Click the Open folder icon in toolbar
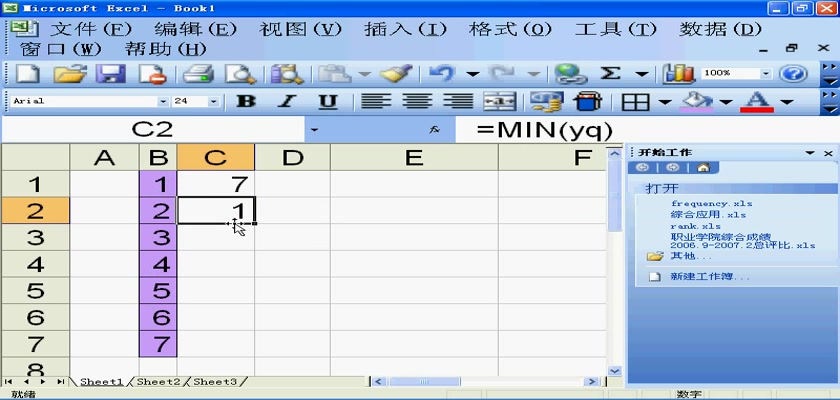Viewport: 840px width, 400px height. [69, 74]
